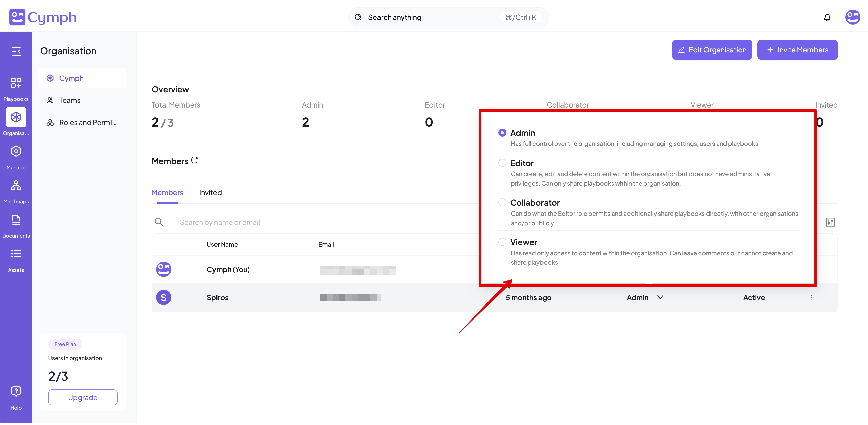Open the table filter settings icon
Image resolution: width=868 pixels, height=425 pixels.
click(830, 222)
